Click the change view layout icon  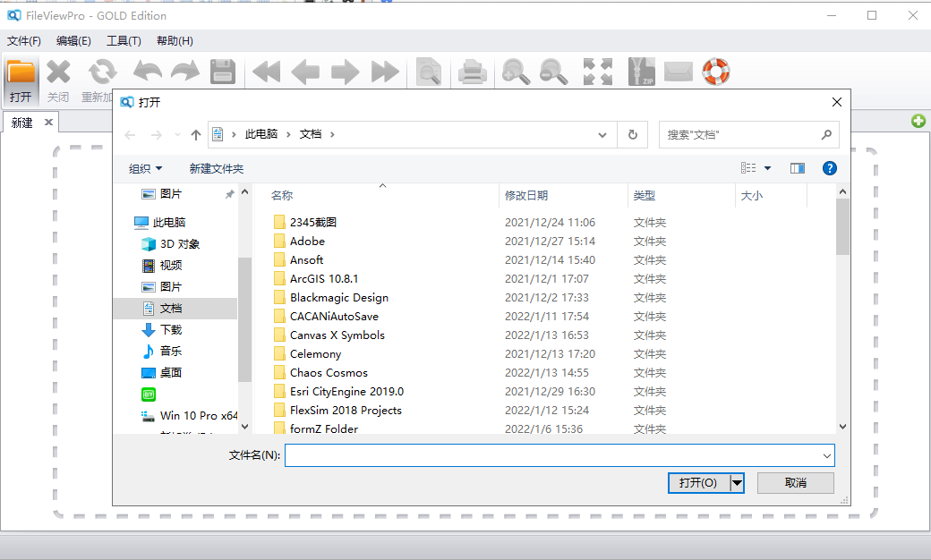pos(748,168)
